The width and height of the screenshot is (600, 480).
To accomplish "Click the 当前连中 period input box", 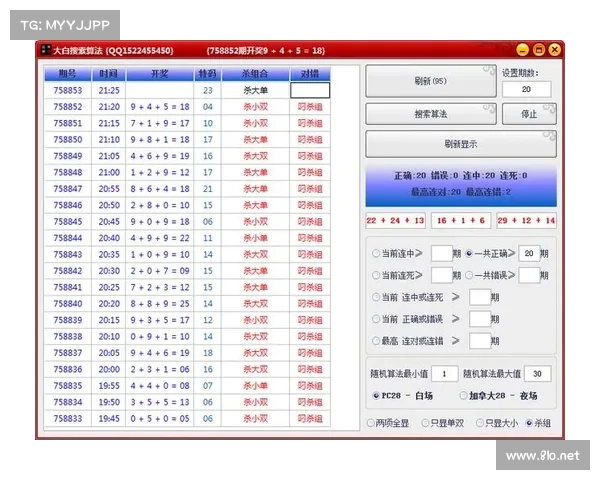I will tap(442, 253).
